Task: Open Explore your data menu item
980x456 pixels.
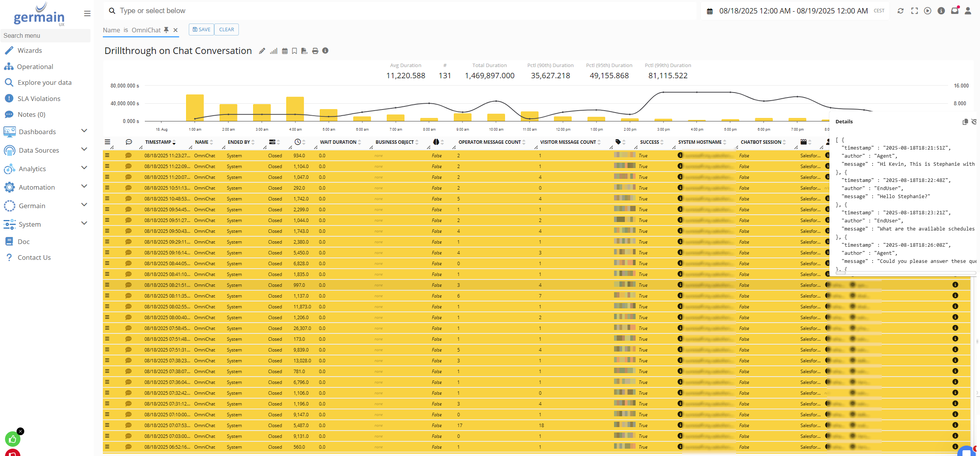Action: pos(44,82)
